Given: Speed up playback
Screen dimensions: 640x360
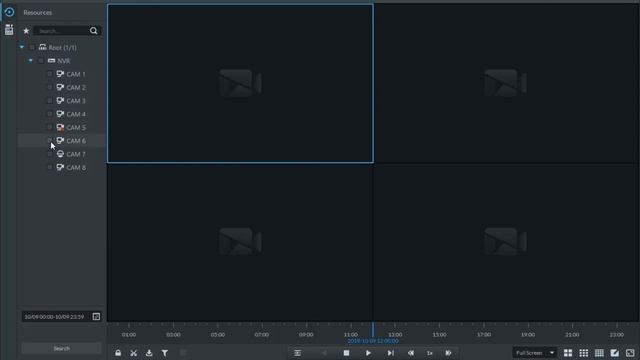Looking at the screenshot, I should (x=448, y=353).
